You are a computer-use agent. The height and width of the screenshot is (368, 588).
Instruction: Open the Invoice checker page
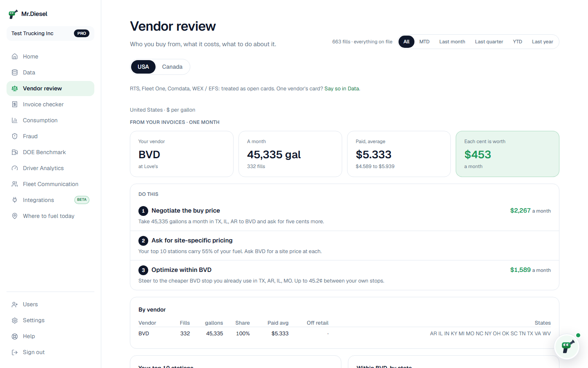tap(50, 104)
